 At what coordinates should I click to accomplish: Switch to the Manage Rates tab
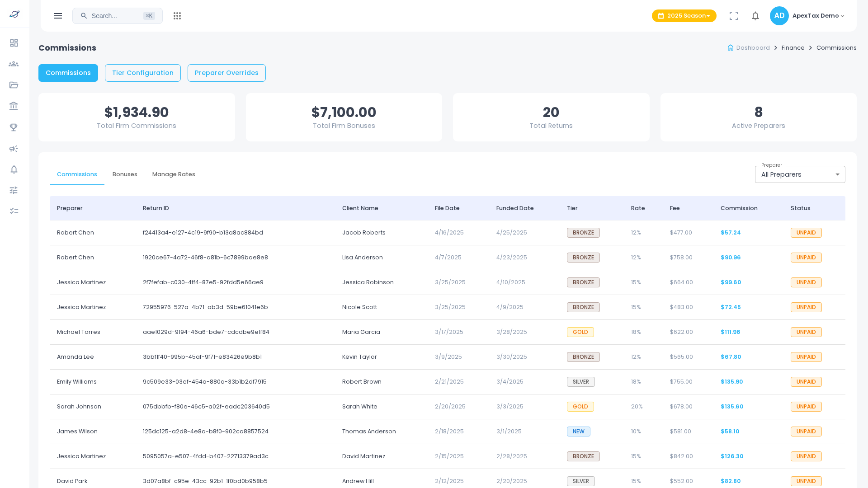point(174,174)
